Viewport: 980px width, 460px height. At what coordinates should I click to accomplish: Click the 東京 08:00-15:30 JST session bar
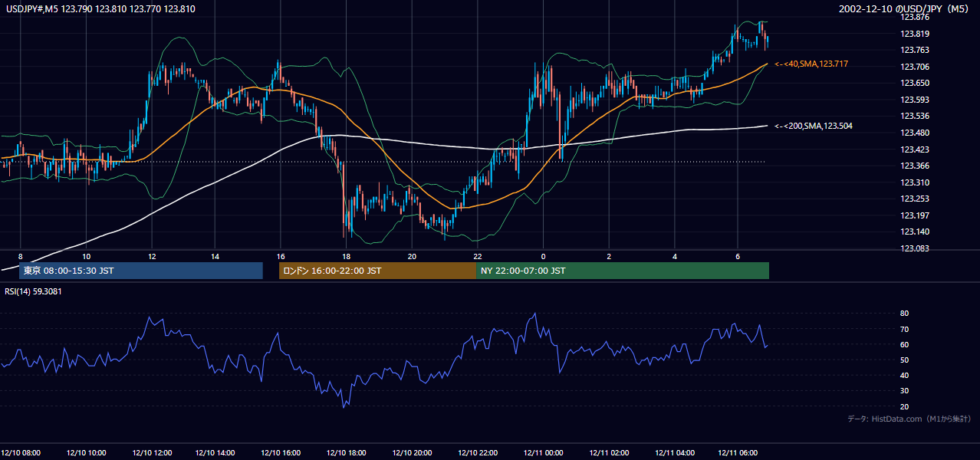pos(141,271)
